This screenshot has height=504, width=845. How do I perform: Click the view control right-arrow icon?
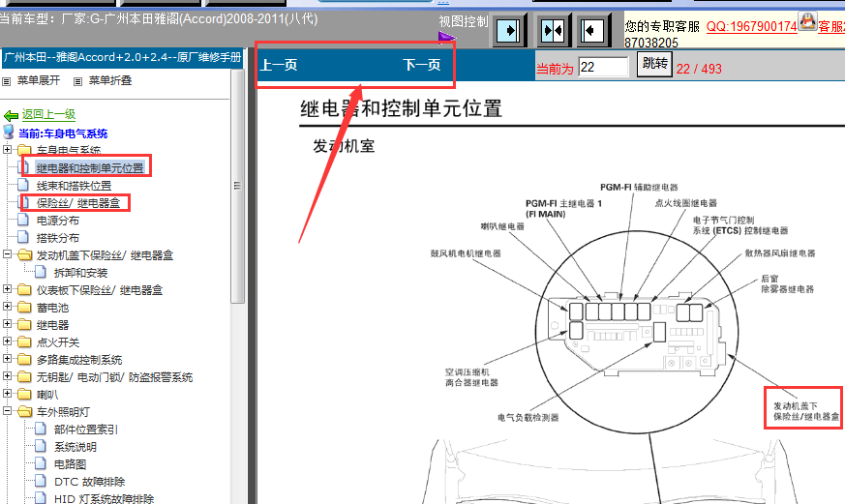coord(509,31)
